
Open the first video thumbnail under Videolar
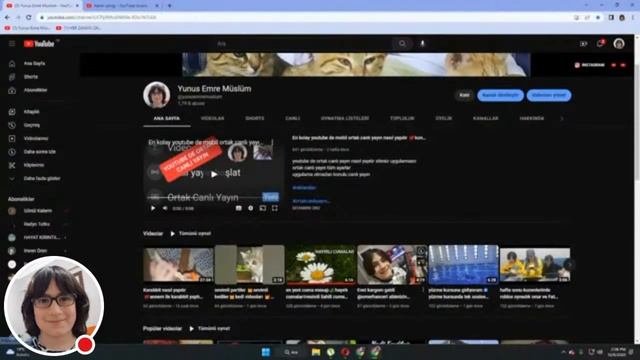click(x=178, y=264)
